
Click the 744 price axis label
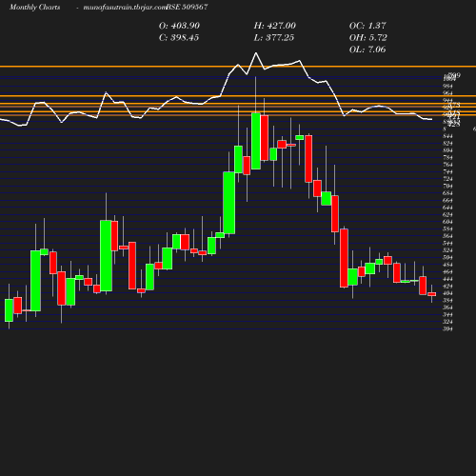pos(447,172)
